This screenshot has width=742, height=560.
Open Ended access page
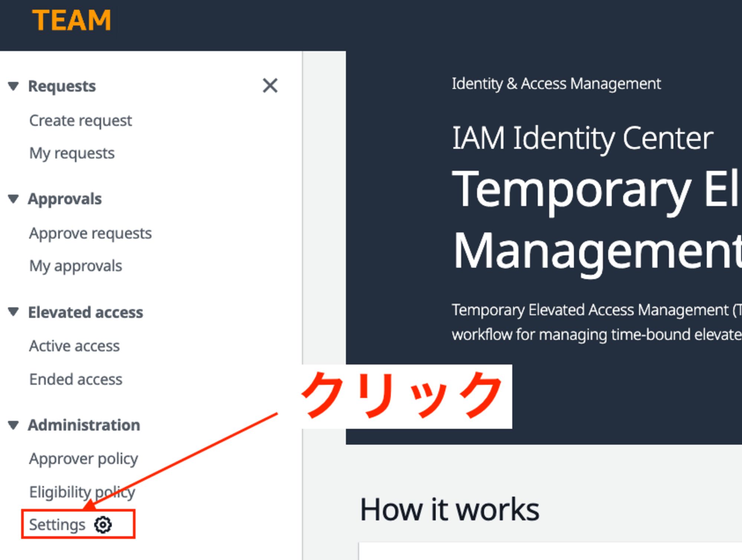(76, 379)
